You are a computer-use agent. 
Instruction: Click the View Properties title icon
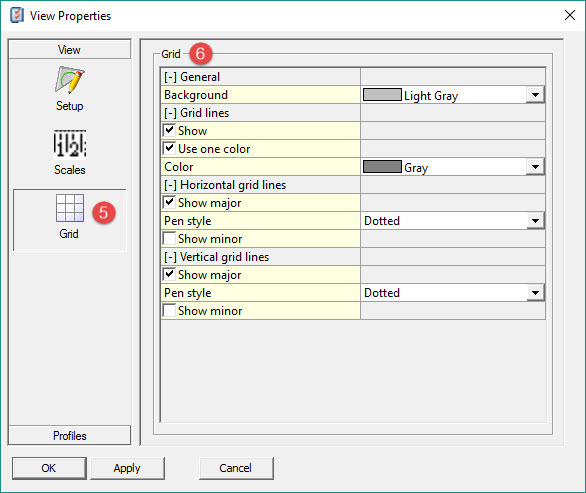[x=17, y=15]
